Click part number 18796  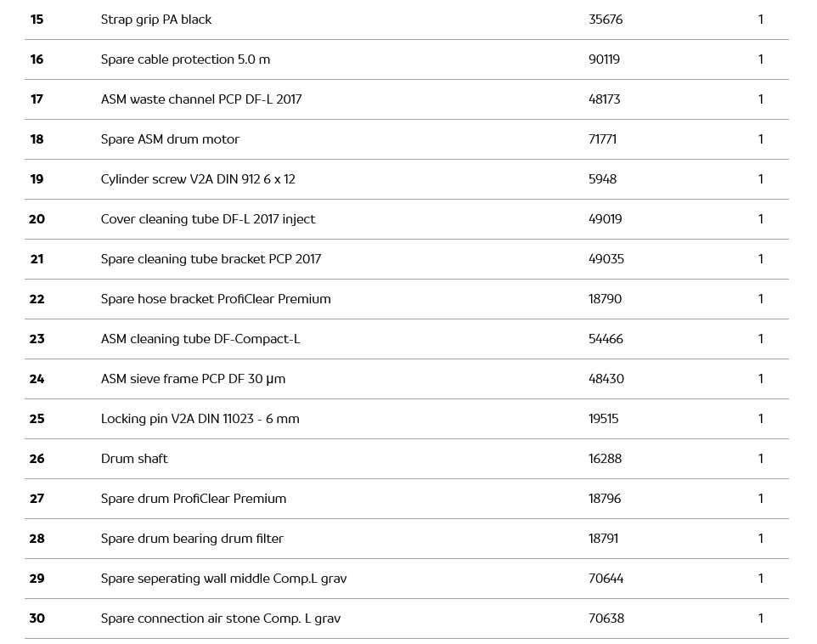605,499
